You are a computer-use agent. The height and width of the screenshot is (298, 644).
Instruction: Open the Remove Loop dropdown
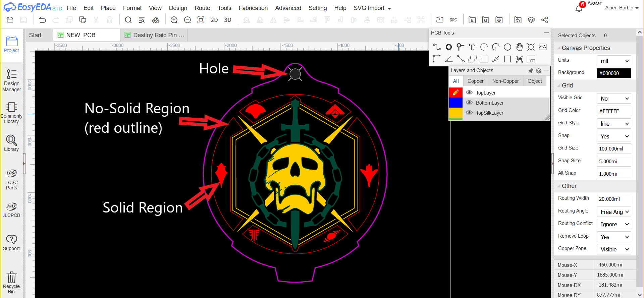click(x=614, y=237)
